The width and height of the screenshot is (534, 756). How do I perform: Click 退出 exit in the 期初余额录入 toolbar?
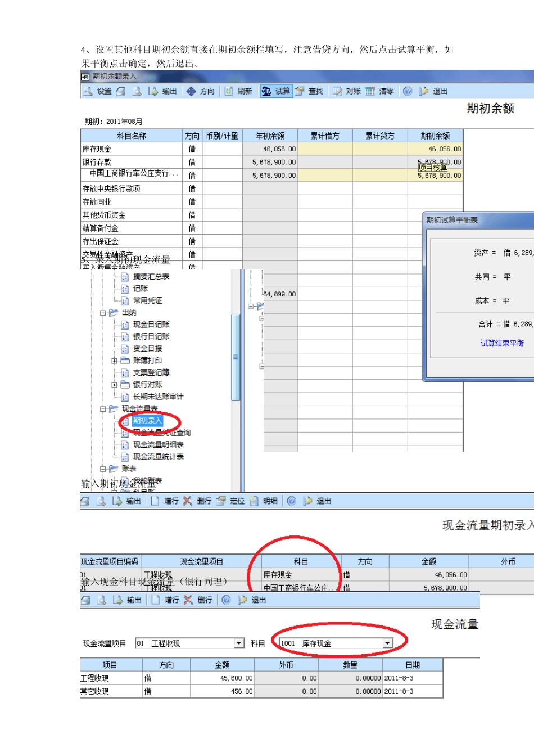tap(433, 91)
